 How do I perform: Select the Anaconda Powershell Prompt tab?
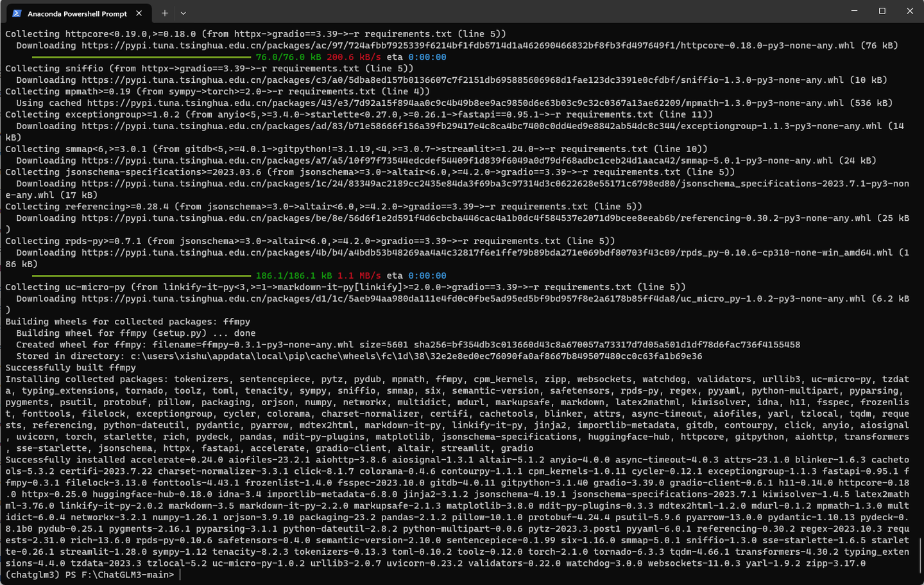(x=78, y=13)
